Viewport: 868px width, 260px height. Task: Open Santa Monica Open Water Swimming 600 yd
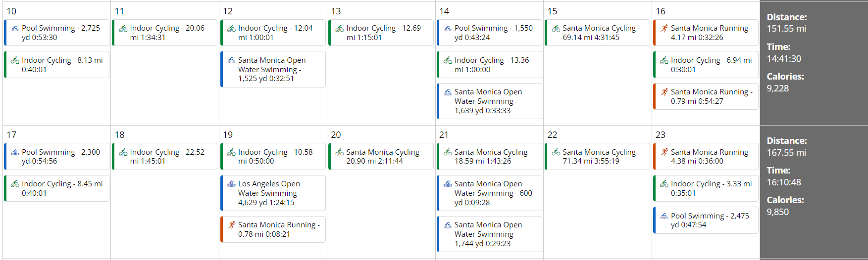[x=493, y=193]
